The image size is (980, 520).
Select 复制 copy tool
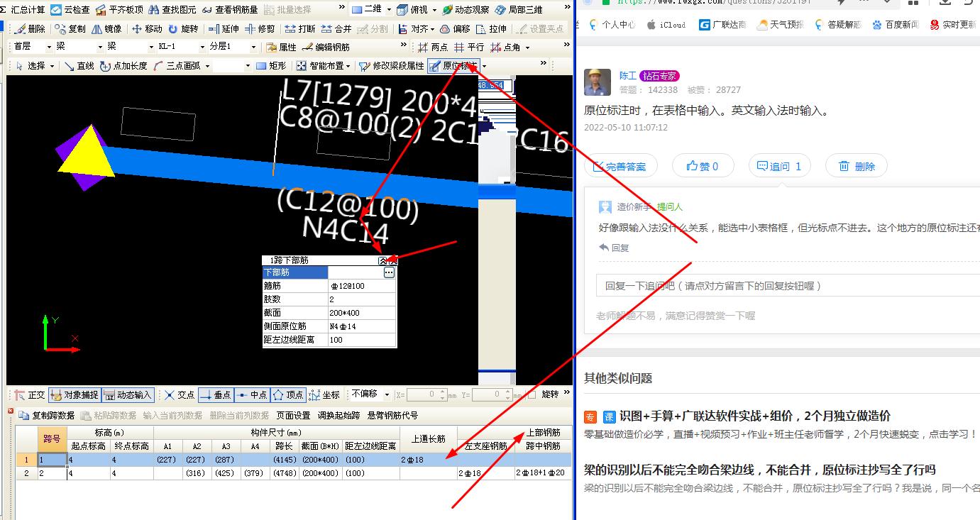(70, 29)
